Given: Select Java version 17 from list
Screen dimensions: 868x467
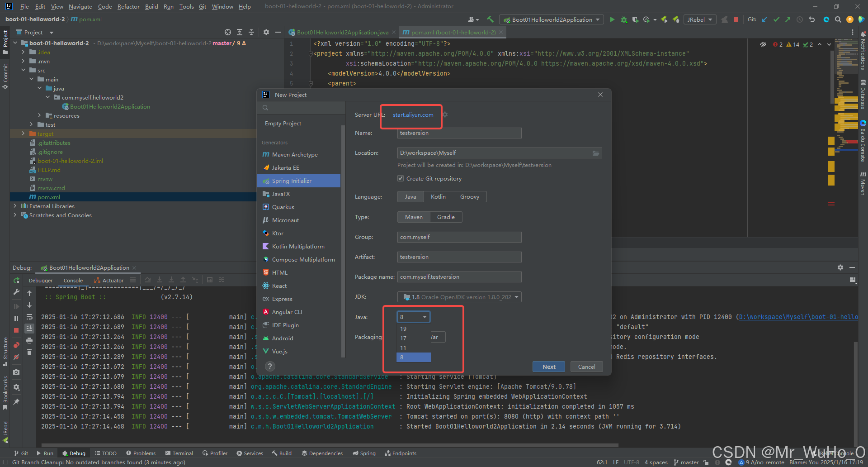Looking at the screenshot, I should [x=414, y=338].
